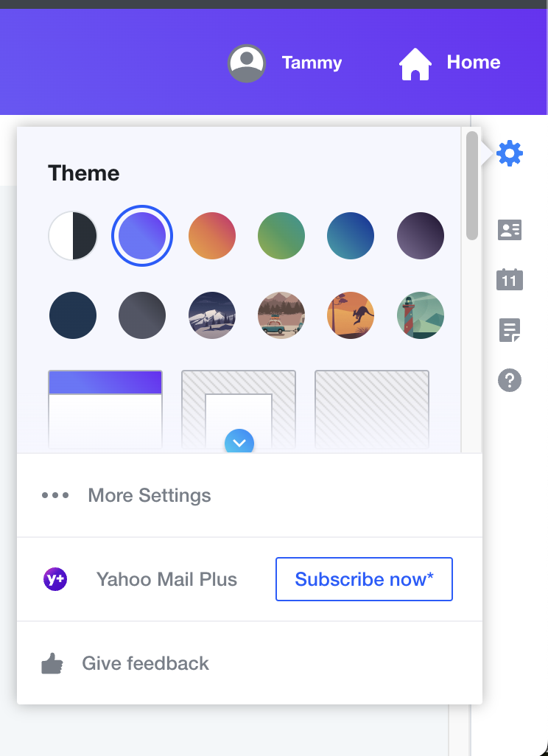548x756 pixels.
Task: Select the solid navy theme swatch
Action: 73,315
